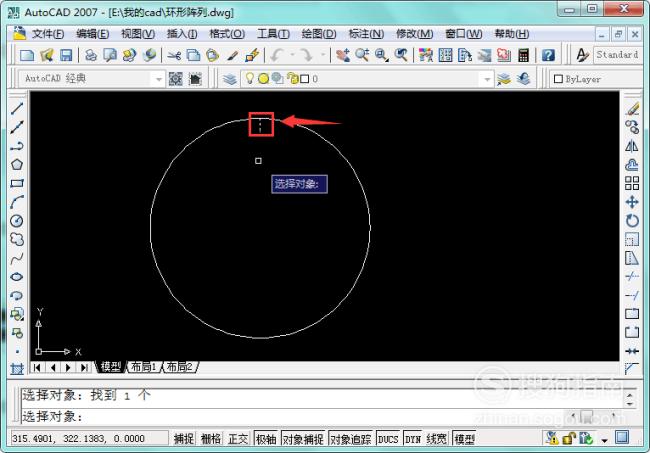This screenshot has height=453, width=650.
Task: Select the Rotate tool
Action: [x=632, y=220]
